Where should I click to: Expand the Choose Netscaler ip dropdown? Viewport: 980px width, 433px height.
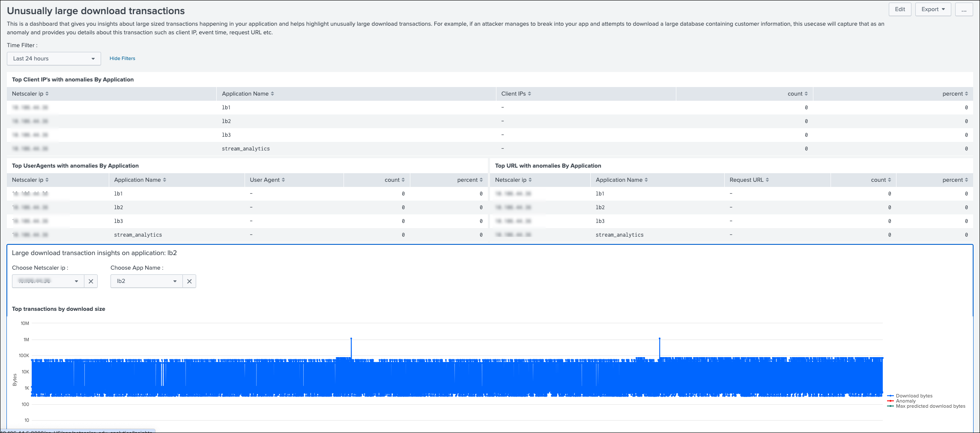(48, 281)
